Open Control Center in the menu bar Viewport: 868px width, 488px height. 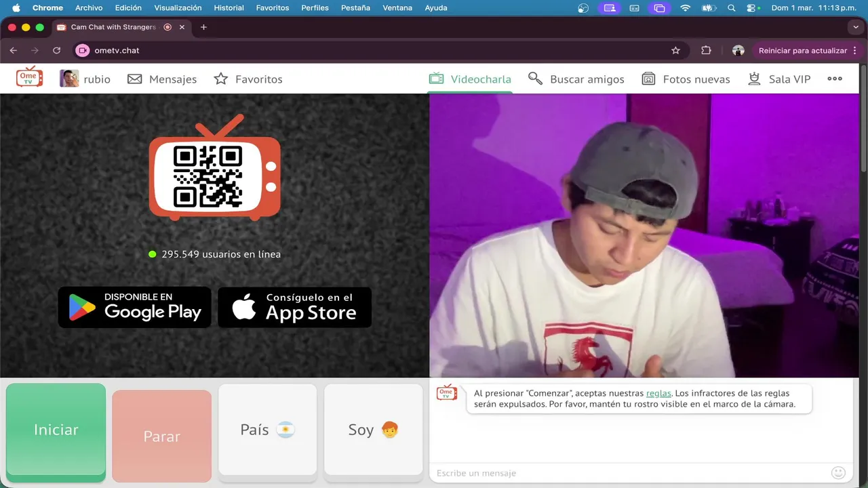tap(751, 8)
